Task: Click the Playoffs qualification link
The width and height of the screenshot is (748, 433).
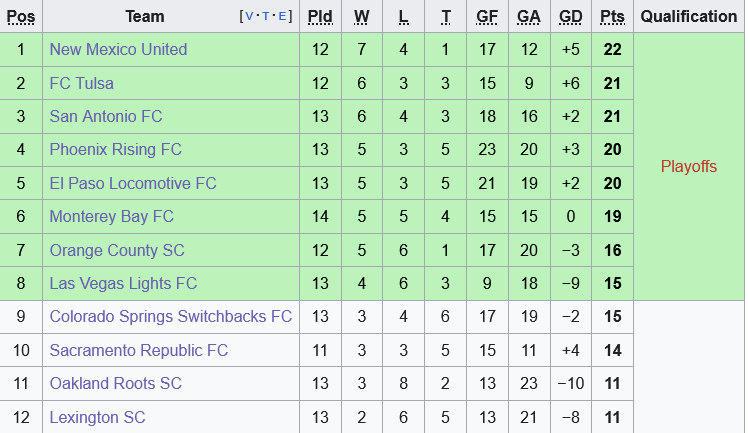Action: [x=689, y=167]
